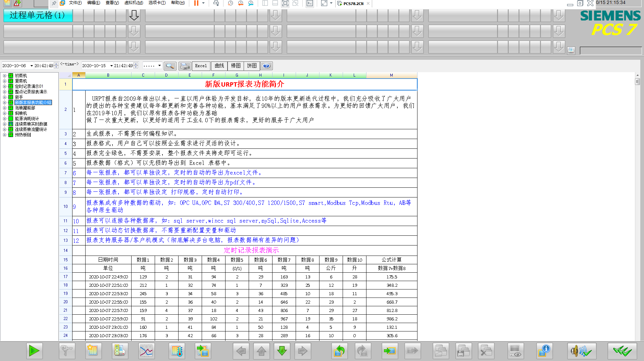Click the speaker alarm acknowledge icon
The height and width of the screenshot is (361, 644).
(x=582, y=351)
